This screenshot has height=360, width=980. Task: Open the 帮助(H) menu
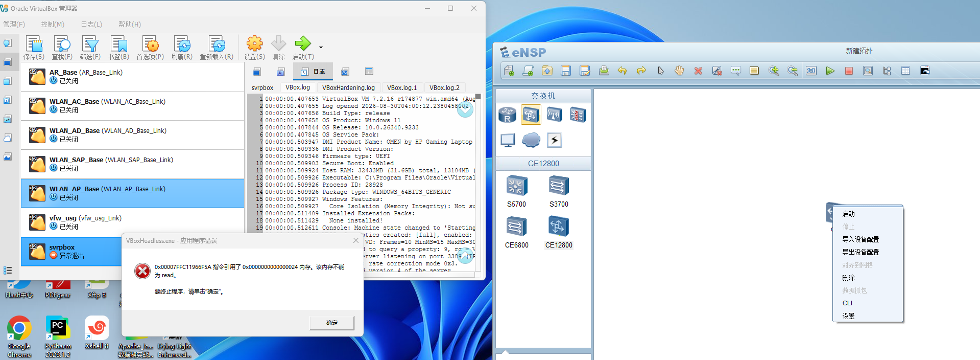130,24
